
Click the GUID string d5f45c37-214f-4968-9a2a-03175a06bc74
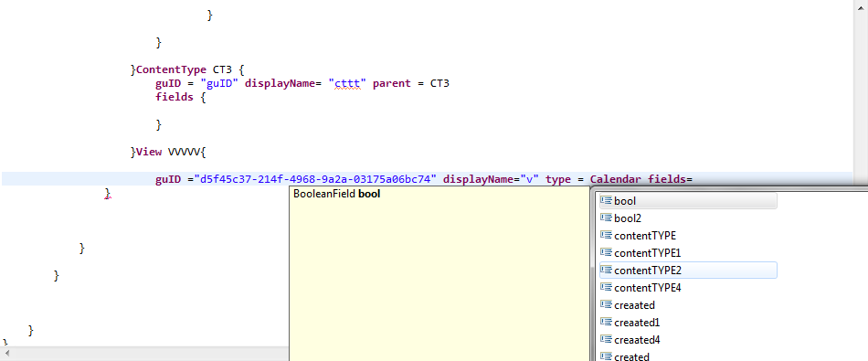(315, 179)
